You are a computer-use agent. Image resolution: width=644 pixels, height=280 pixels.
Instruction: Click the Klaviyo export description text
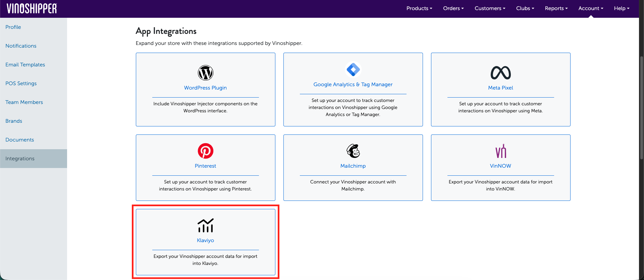pos(205,260)
